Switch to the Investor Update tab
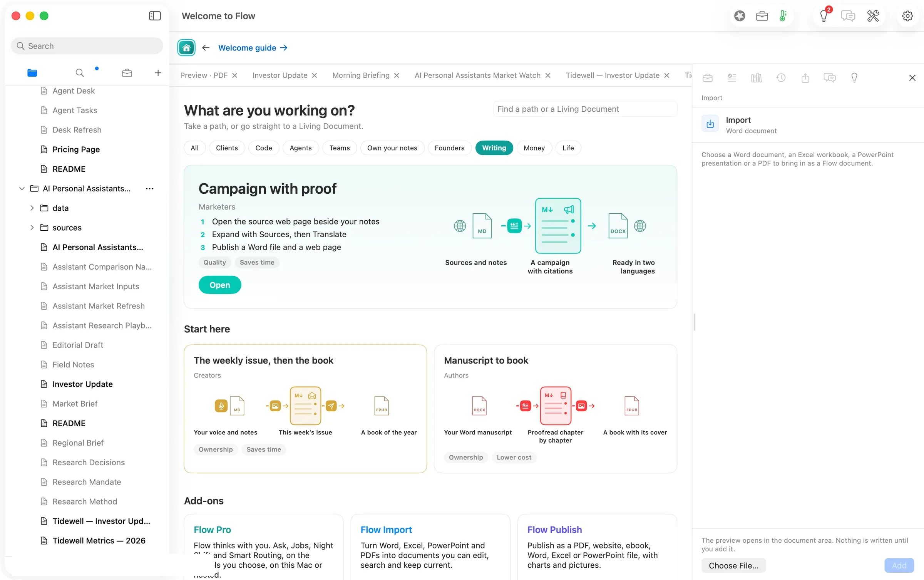The width and height of the screenshot is (924, 580). click(x=280, y=75)
